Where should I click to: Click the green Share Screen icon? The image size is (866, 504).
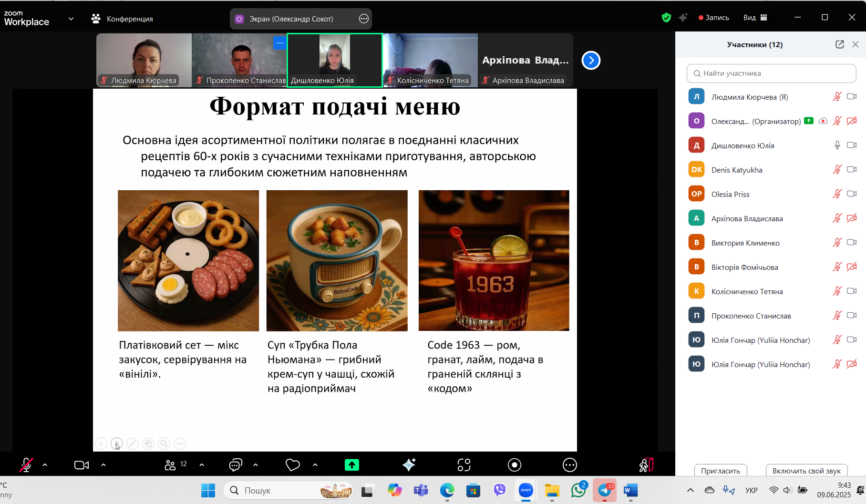pyautogui.click(x=351, y=465)
